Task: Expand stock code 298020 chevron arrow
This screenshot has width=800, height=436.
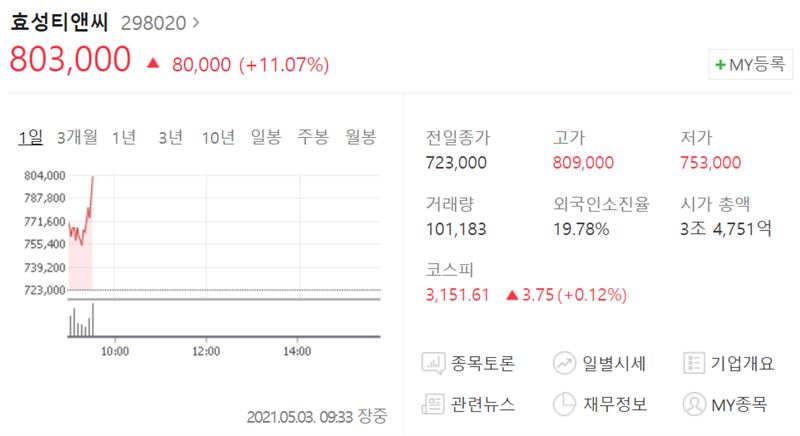Action: 195,21
